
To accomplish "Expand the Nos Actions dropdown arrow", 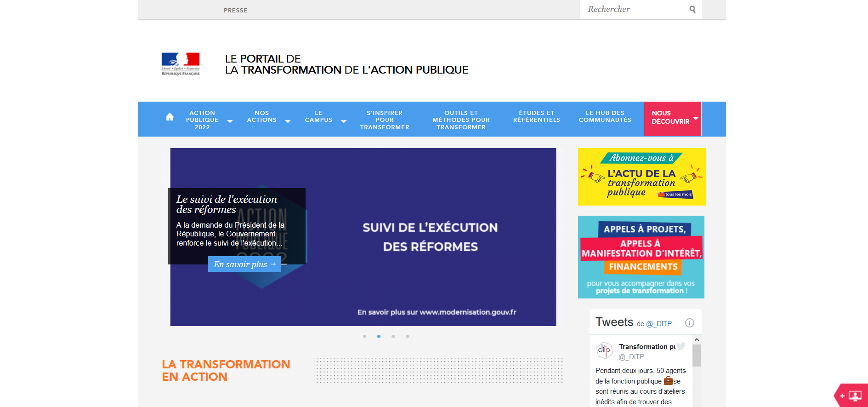I will click(288, 121).
